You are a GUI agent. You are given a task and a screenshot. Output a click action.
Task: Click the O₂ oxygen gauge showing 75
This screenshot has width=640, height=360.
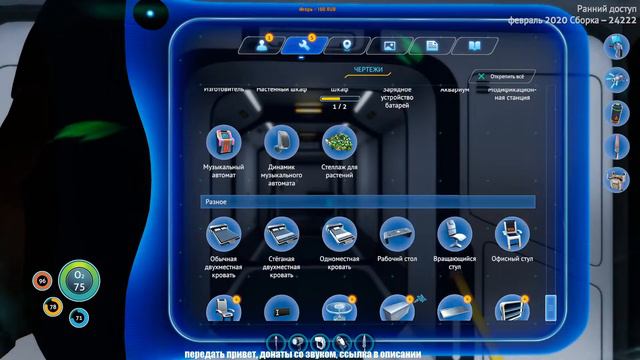[79, 281]
